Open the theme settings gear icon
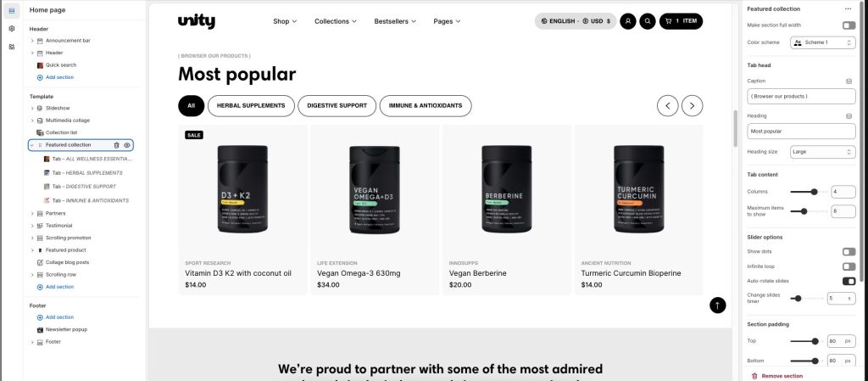 tap(12, 29)
